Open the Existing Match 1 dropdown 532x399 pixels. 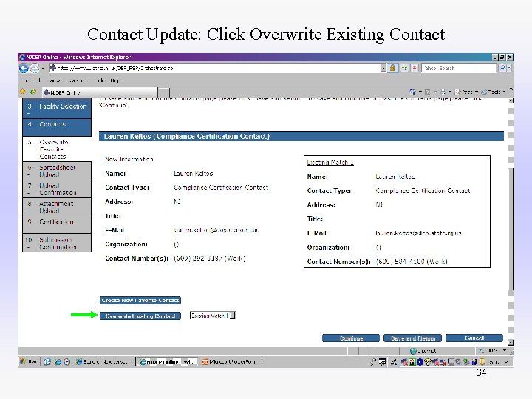212,316
